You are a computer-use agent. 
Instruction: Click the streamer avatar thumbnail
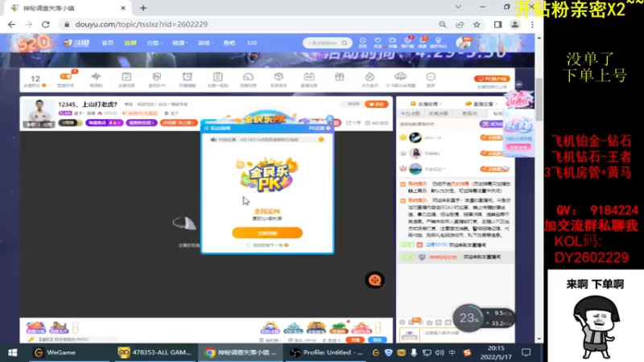pyautogui.click(x=39, y=113)
